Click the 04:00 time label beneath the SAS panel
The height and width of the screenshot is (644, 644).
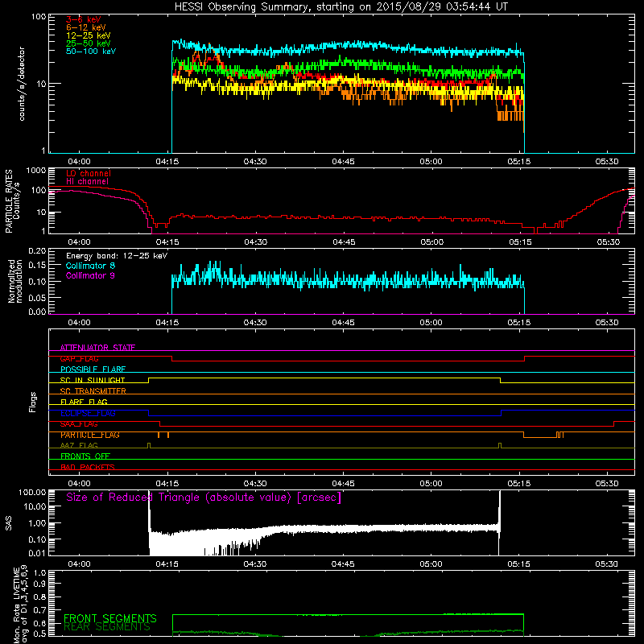click(79, 564)
